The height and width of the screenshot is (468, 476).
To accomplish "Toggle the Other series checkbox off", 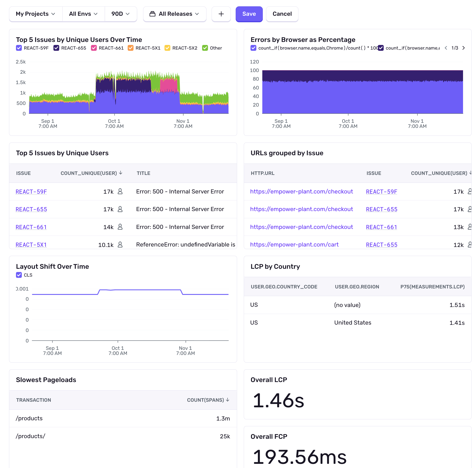I will (205, 48).
